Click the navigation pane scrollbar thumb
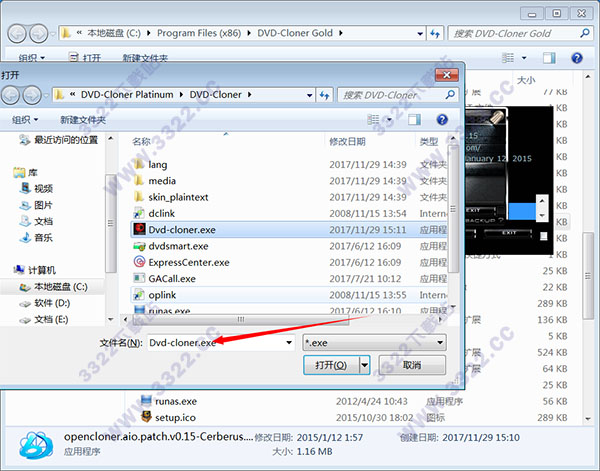Viewport: 600px width, 471px height. [111, 223]
